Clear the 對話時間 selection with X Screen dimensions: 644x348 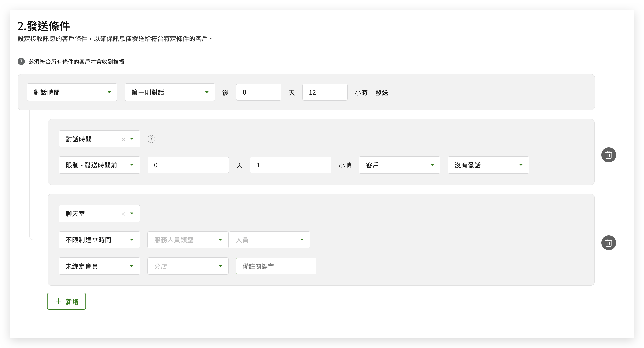click(x=123, y=139)
